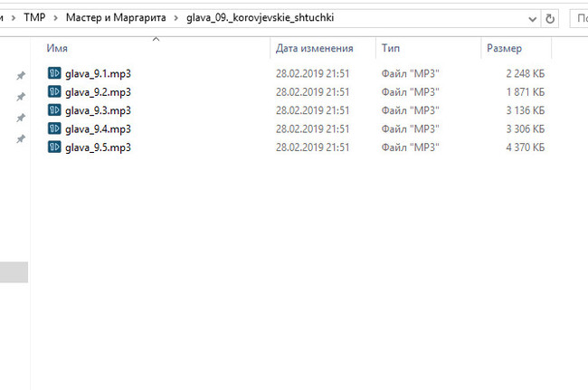This screenshot has height=390, width=588.
Task: Go to TMP folder in the breadcrumb
Action: tap(34, 17)
